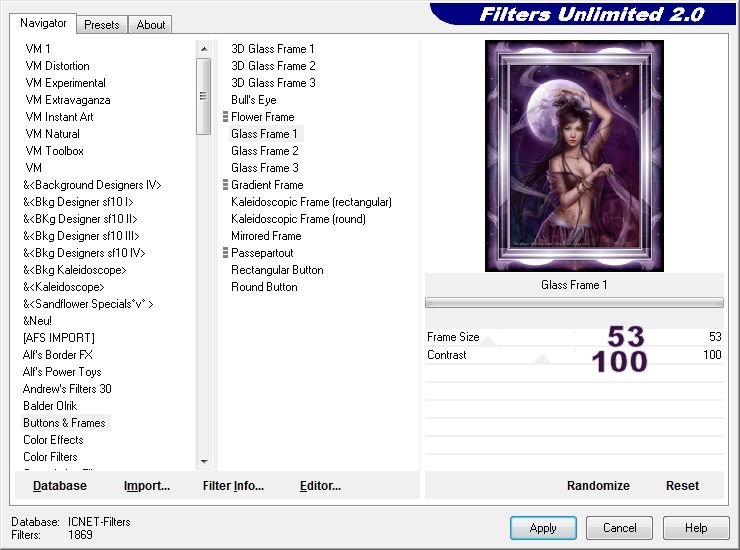The height and width of the screenshot is (550, 740).
Task: Select the Bull's Eye filter
Action: [x=253, y=100]
